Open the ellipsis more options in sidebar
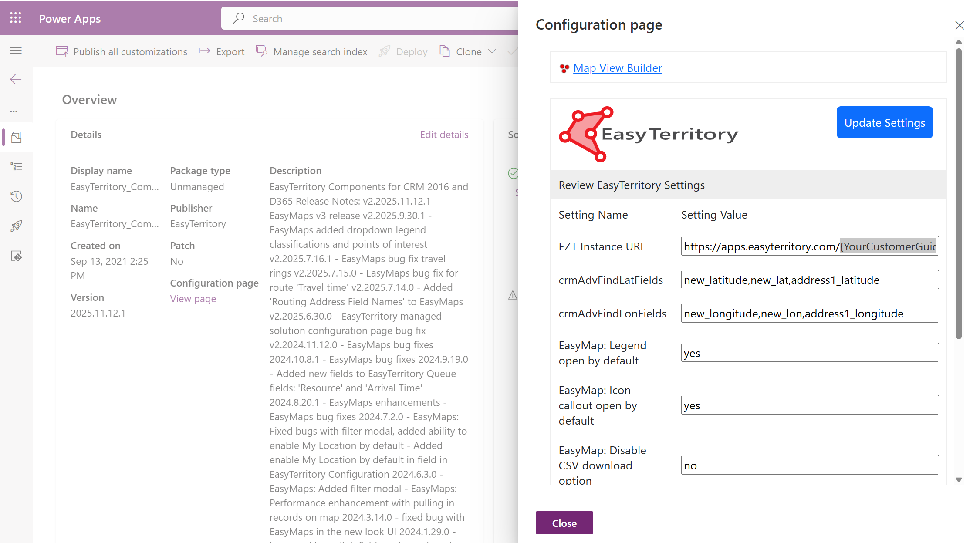 14,111
